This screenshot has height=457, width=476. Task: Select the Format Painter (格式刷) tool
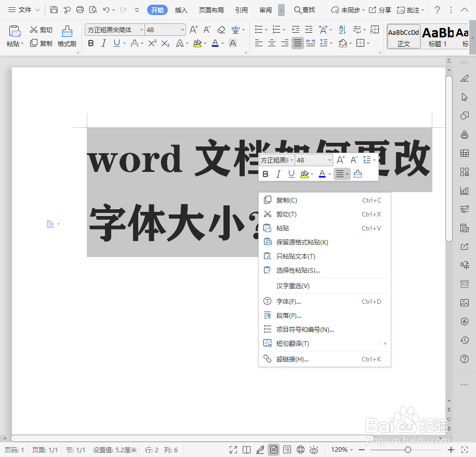pyautogui.click(x=67, y=36)
